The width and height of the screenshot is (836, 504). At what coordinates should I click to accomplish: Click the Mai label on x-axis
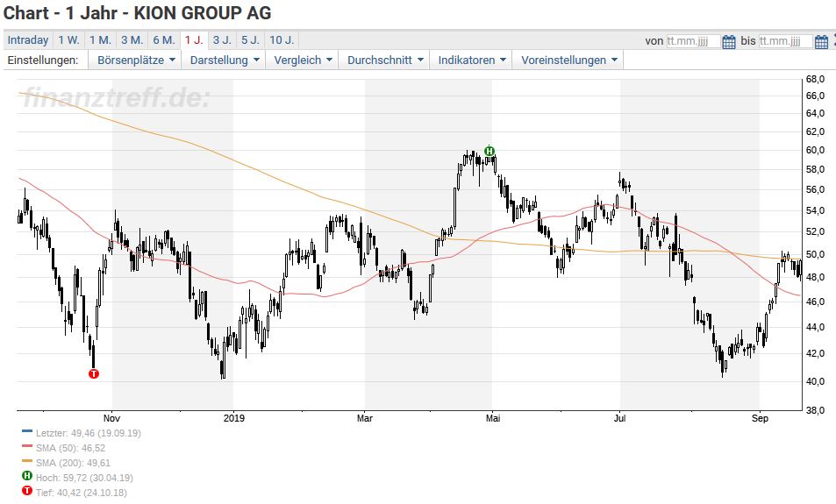(x=493, y=418)
